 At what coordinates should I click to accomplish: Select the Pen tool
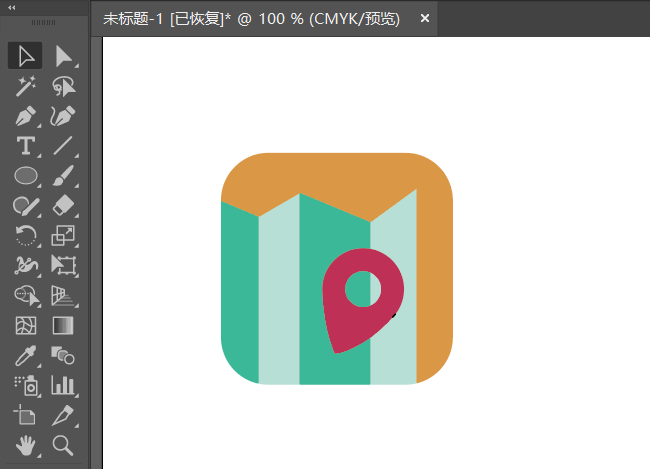pos(25,116)
